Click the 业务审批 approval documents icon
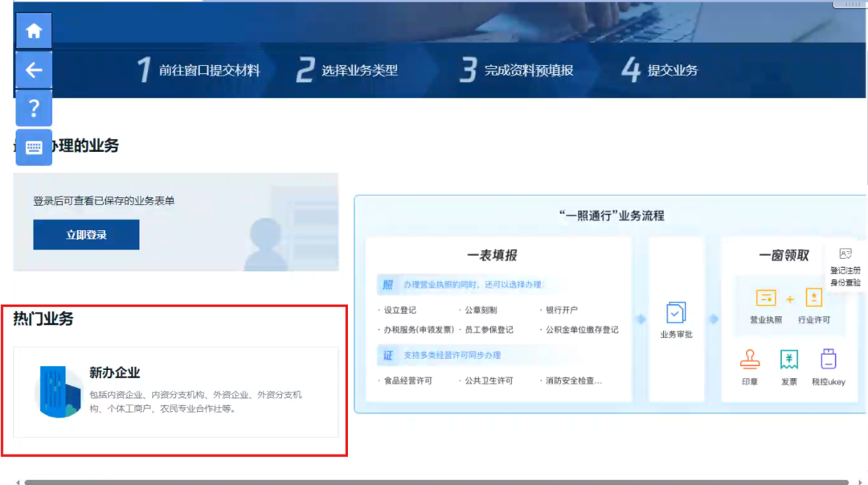The height and width of the screenshot is (485, 868). point(676,314)
